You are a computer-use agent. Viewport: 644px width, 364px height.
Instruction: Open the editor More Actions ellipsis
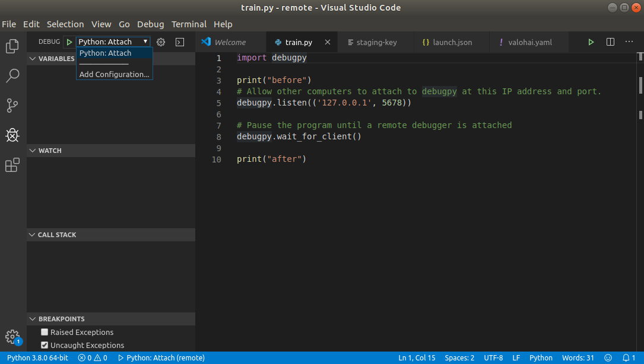(629, 42)
